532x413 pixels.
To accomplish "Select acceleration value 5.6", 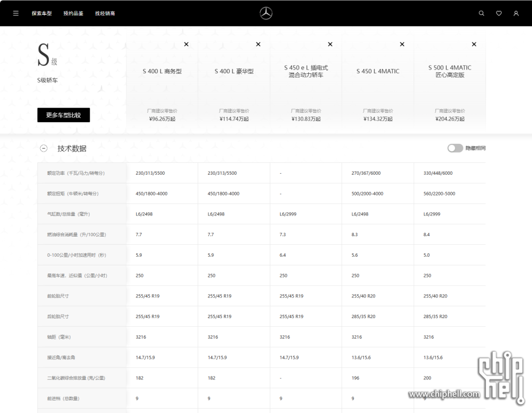I will (354, 255).
